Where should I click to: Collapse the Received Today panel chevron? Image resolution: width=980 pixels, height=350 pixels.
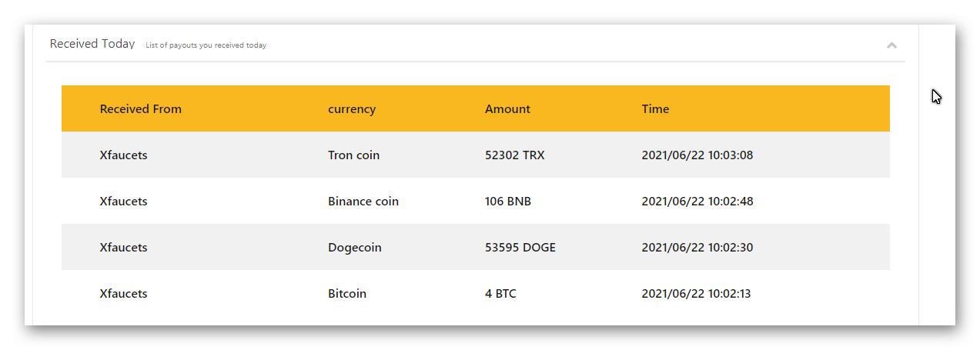pyautogui.click(x=891, y=45)
